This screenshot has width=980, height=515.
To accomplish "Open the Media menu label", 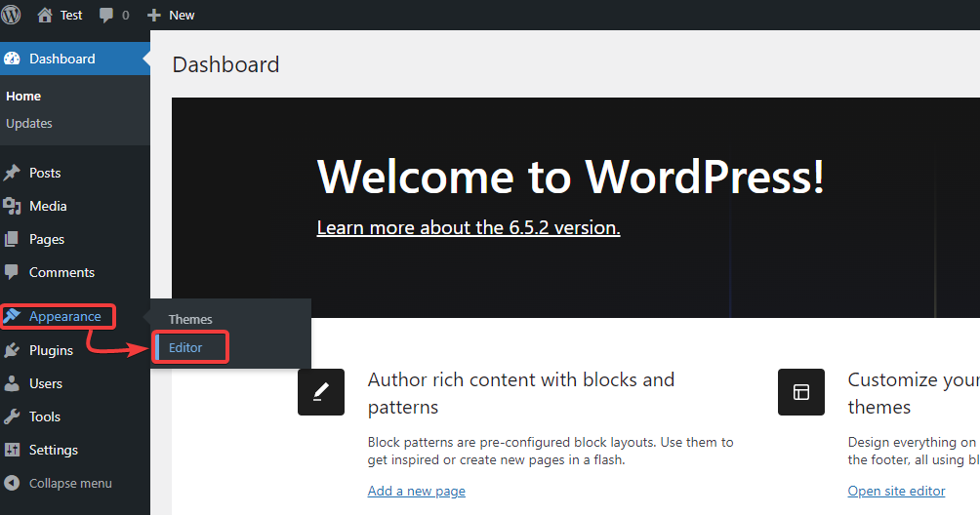I will [48, 206].
